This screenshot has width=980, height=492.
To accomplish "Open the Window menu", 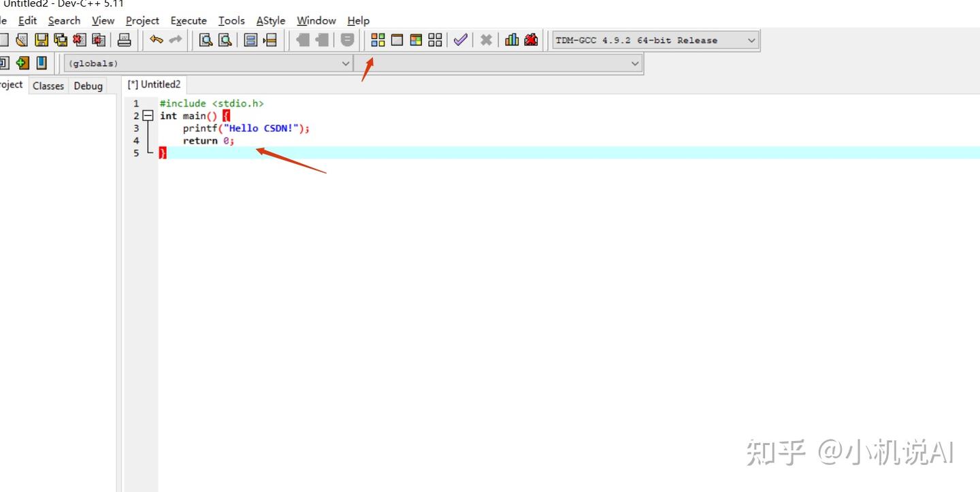I will (316, 20).
